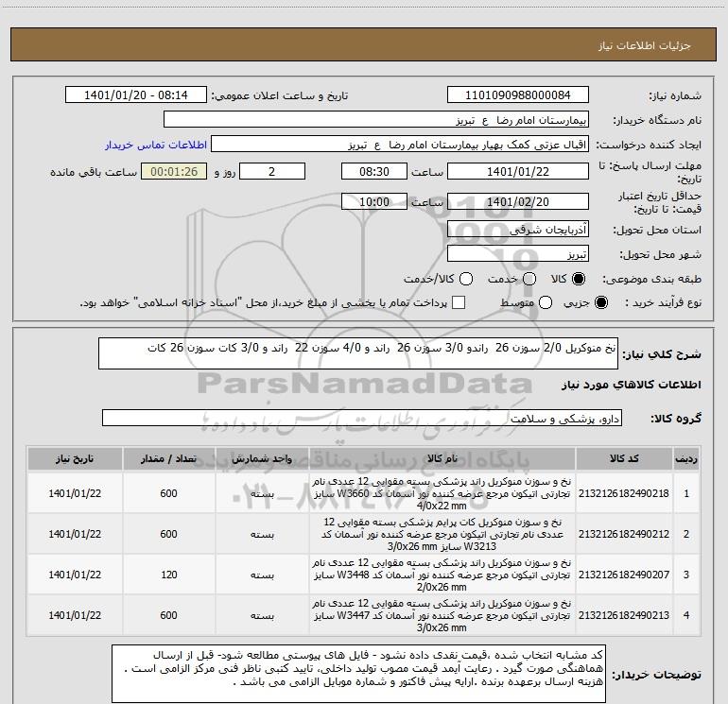728x704 pixels.
Task: Click the price validity time 10:00 field
Action: pos(374,201)
